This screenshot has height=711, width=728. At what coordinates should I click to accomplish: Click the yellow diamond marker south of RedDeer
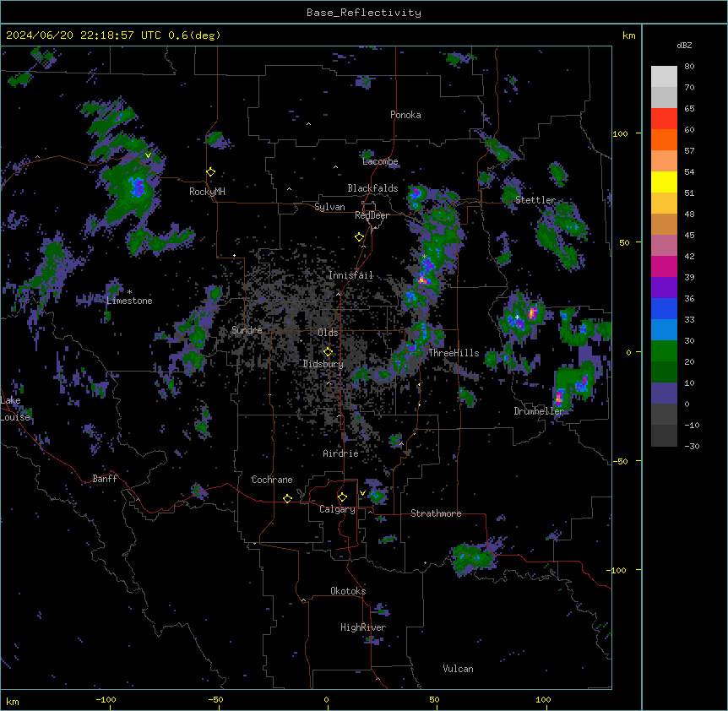[360, 237]
